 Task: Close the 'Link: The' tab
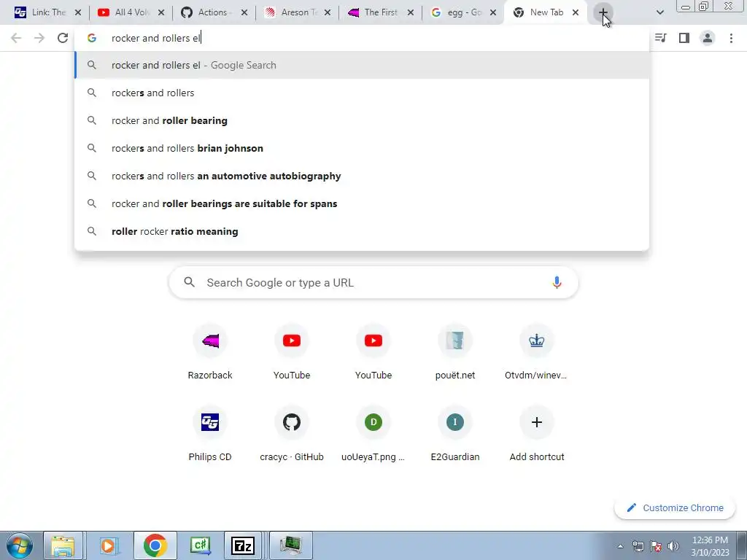tap(78, 12)
